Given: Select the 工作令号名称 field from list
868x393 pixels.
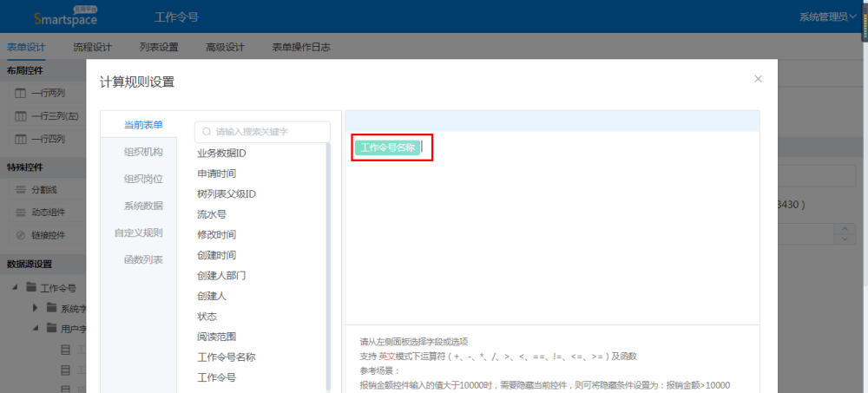Looking at the screenshot, I should pyautogui.click(x=226, y=357).
